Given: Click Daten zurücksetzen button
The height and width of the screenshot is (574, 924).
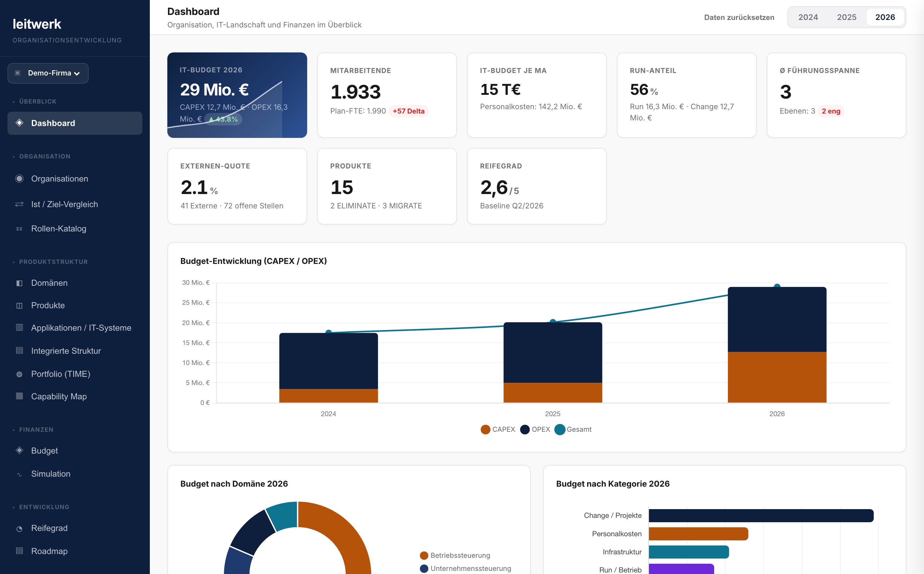Looking at the screenshot, I should (739, 17).
